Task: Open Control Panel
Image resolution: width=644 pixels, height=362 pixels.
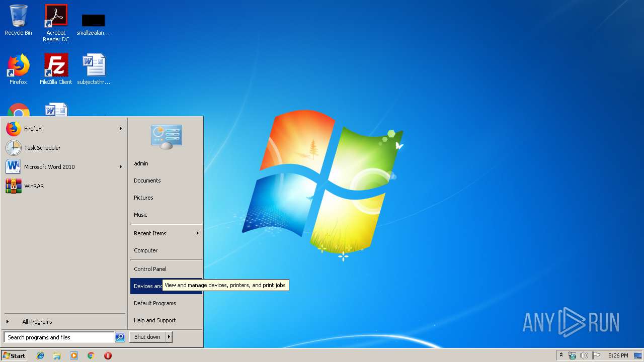Action: 166,269
